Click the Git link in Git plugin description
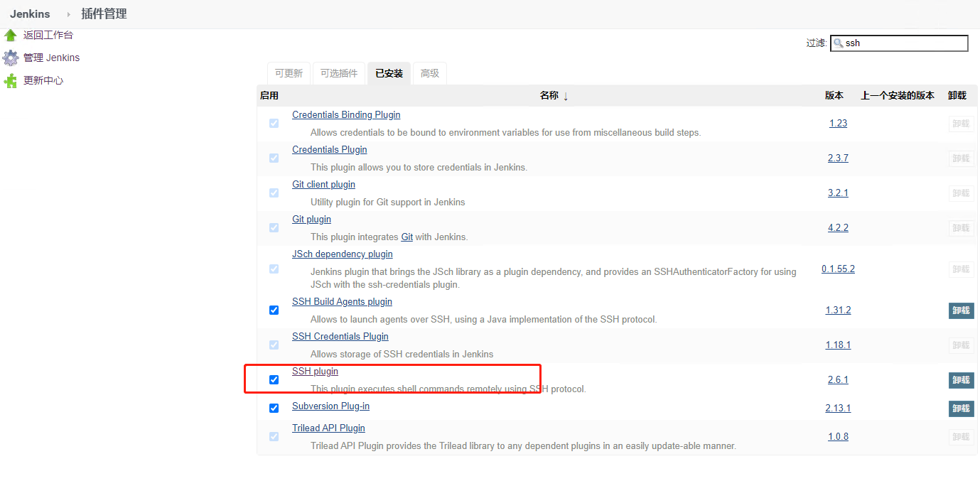 406,237
